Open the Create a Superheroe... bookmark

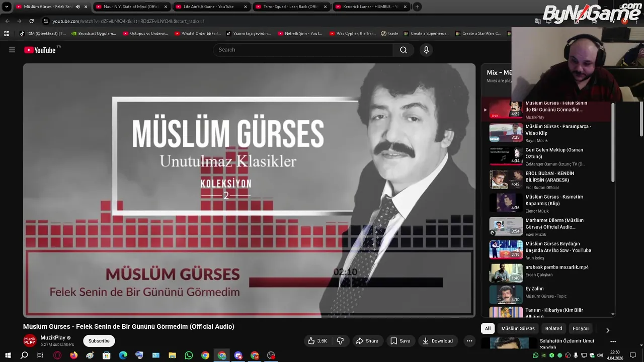pyautogui.click(x=426, y=33)
